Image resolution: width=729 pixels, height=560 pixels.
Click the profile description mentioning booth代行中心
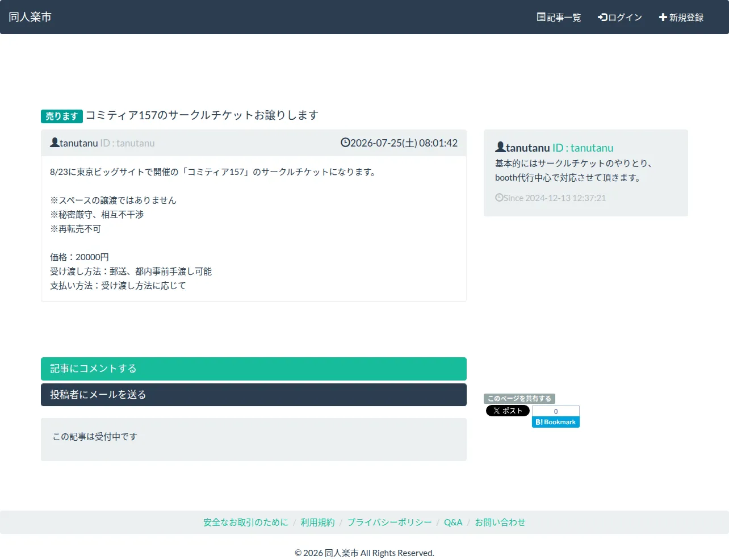573,170
